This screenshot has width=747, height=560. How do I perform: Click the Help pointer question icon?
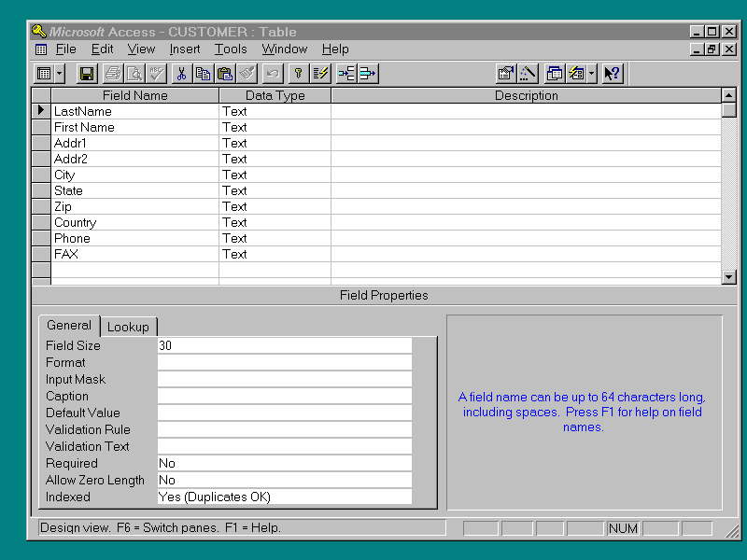click(x=612, y=73)
